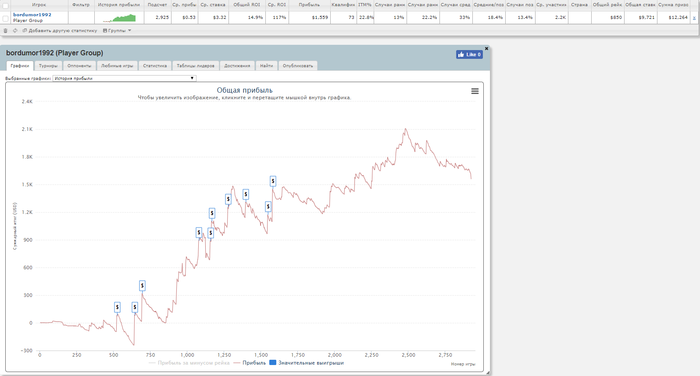The image size is (700, 376).
Task: Switch to the 'Статистика' tab
Action: (x=155, y=66)
